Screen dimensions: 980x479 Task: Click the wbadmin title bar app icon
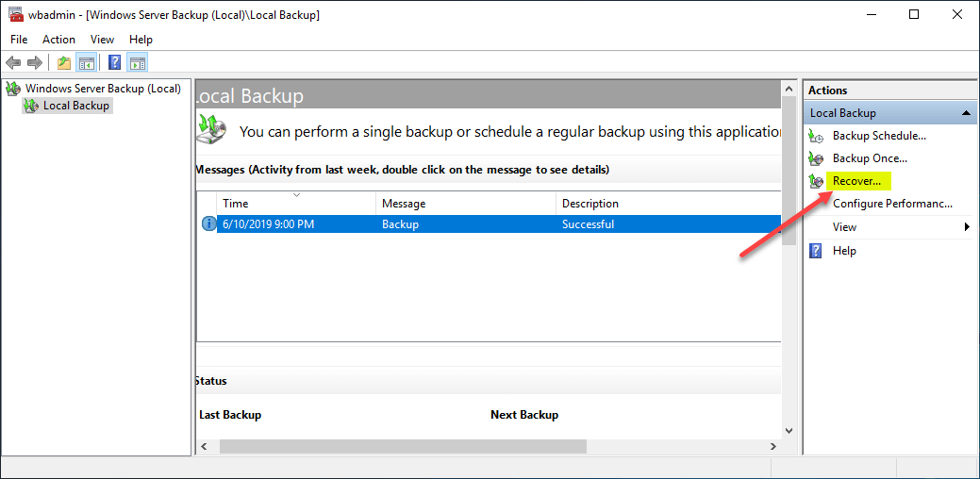click(x=17, y=15)
